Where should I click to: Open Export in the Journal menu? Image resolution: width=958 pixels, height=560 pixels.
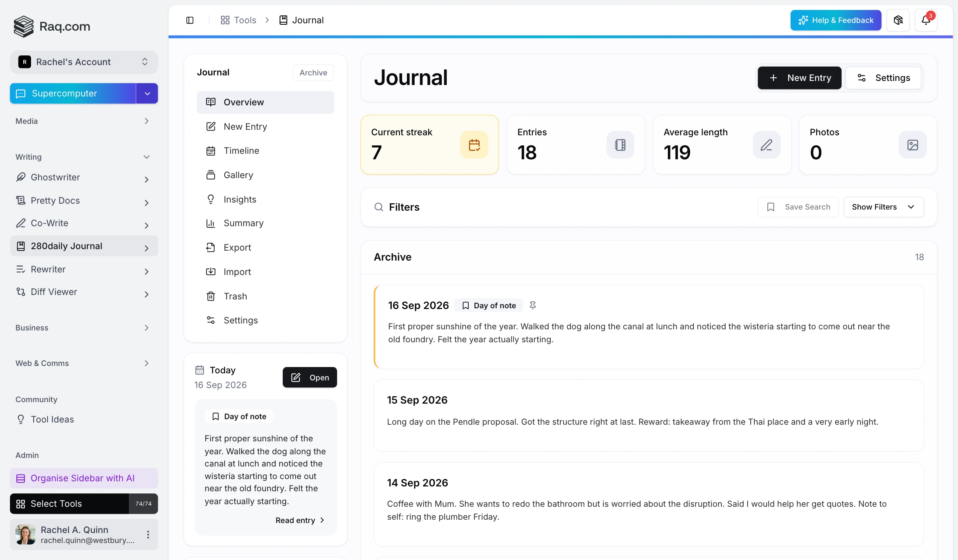point(265,248)
